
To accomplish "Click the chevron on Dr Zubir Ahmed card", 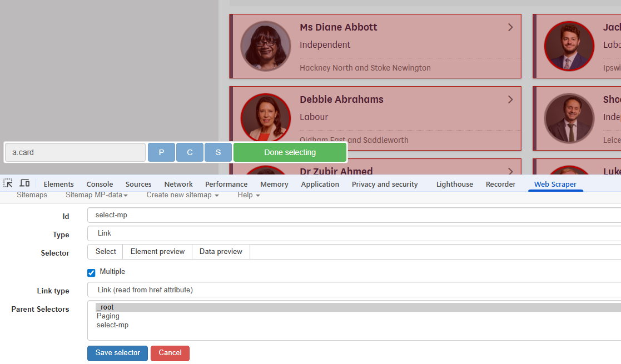I will click(510, 171).
